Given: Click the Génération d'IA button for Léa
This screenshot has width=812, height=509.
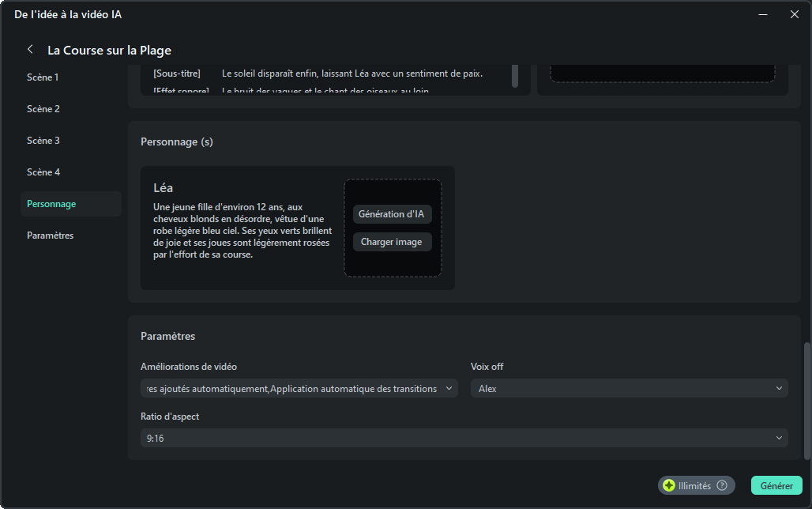Looking at the screenshot, I should [x=392, y=214].
